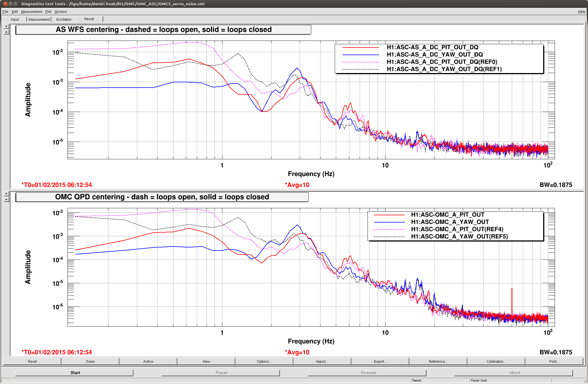
Task: Click top plot 'Frequency (Hz)' axis label
Action: pos(311,174)
